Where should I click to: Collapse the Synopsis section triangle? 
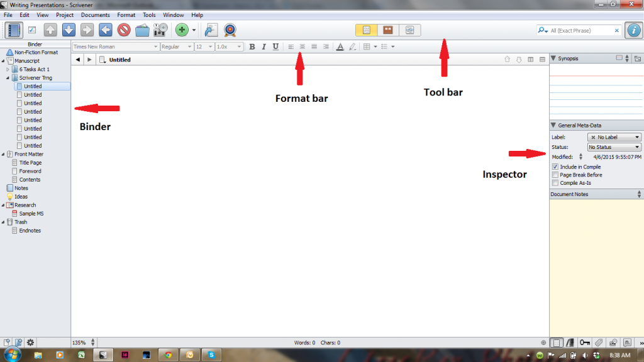(x=553, y=58)
